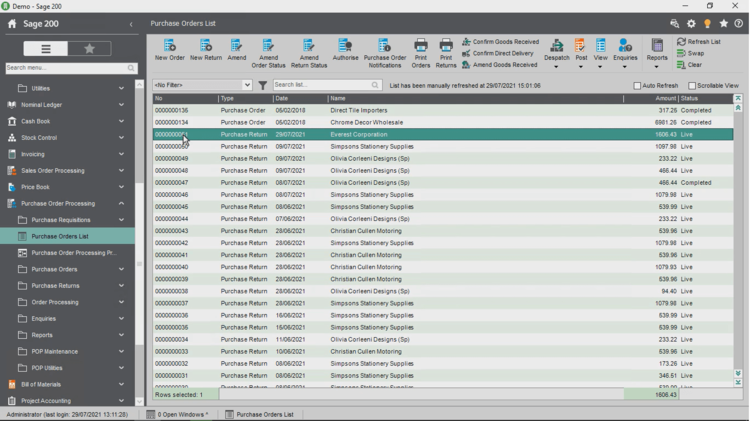Click the Print Orders icon
Screen dimensions: 750x421
(420, 53)
